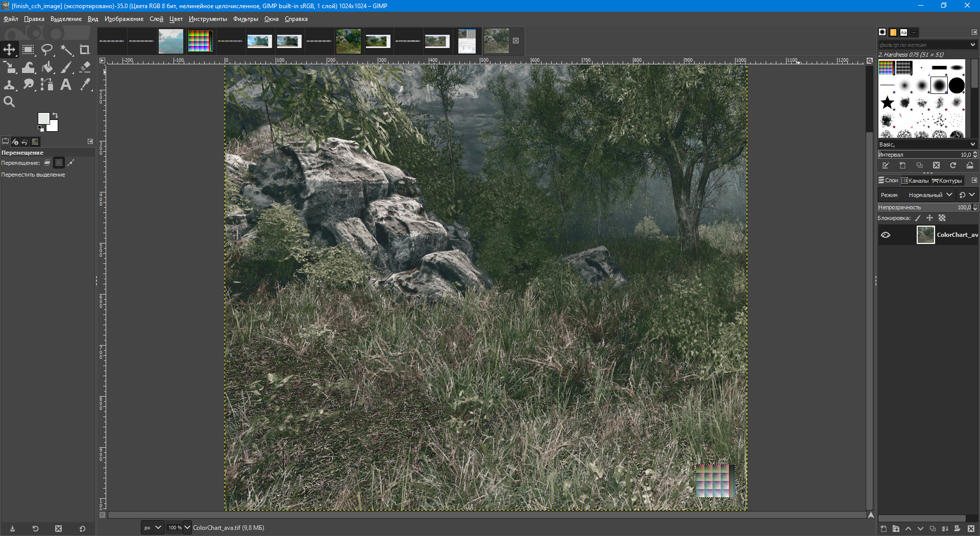Create a new layer group
Image resolution: width=980 pixels, height=536 pixels.
[896, 529]
